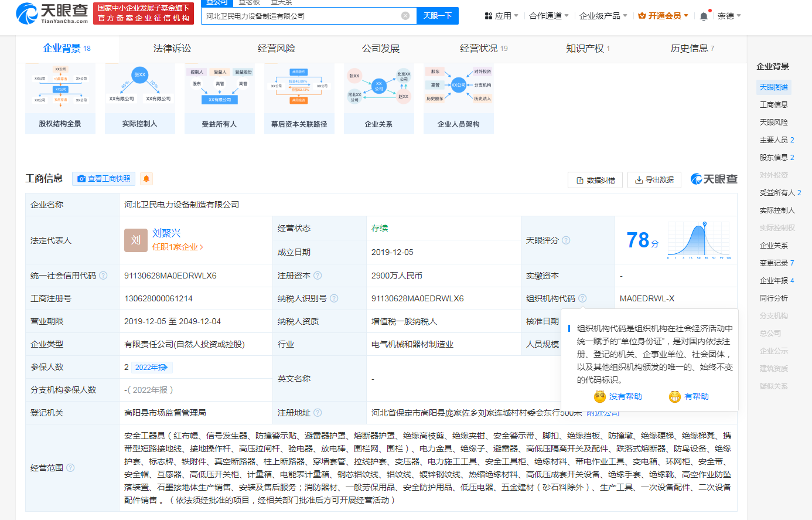This screenshot has height=520, width=812.
Task: Click the help icon next to 注册资本
Action: 318,276
